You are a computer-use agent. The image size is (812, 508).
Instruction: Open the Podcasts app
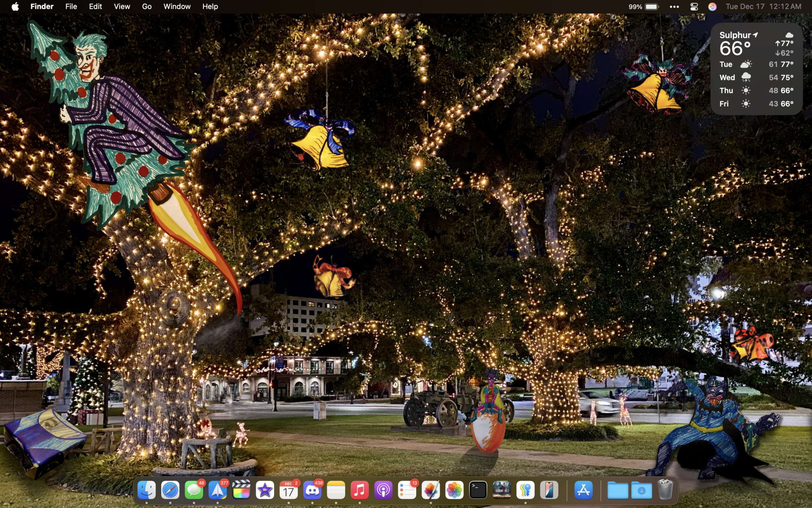(383, 490)
